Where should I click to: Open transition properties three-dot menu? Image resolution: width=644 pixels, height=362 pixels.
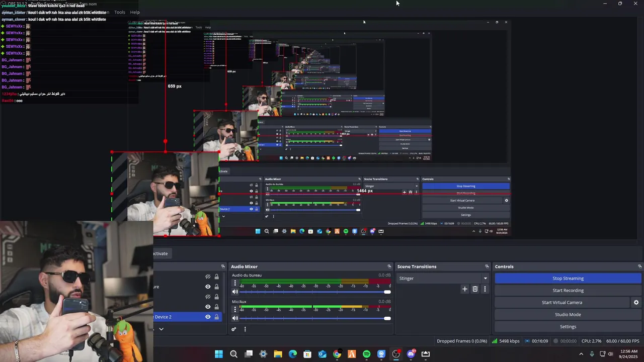tap(485, 289)
